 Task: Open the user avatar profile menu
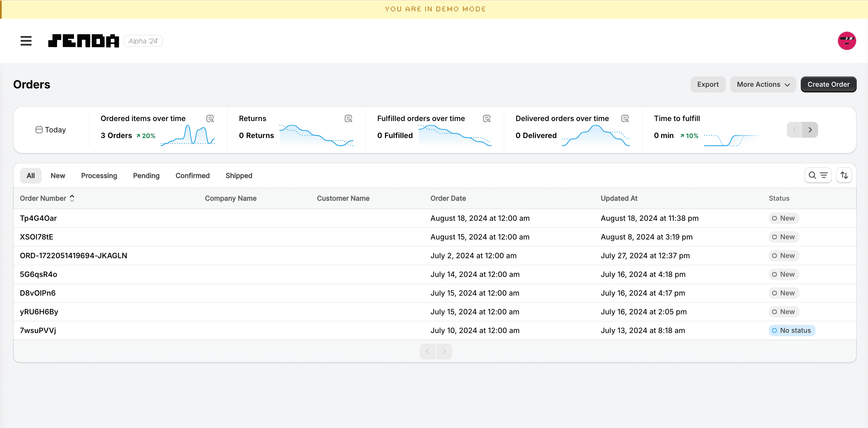pos(846,41)
